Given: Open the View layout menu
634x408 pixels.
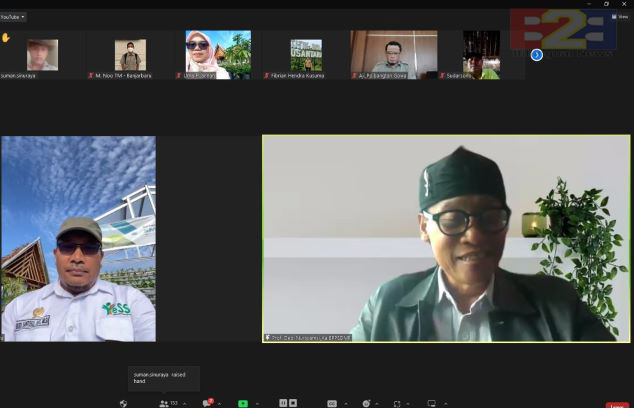Looking at the screenshot, I should pos(620,17).
